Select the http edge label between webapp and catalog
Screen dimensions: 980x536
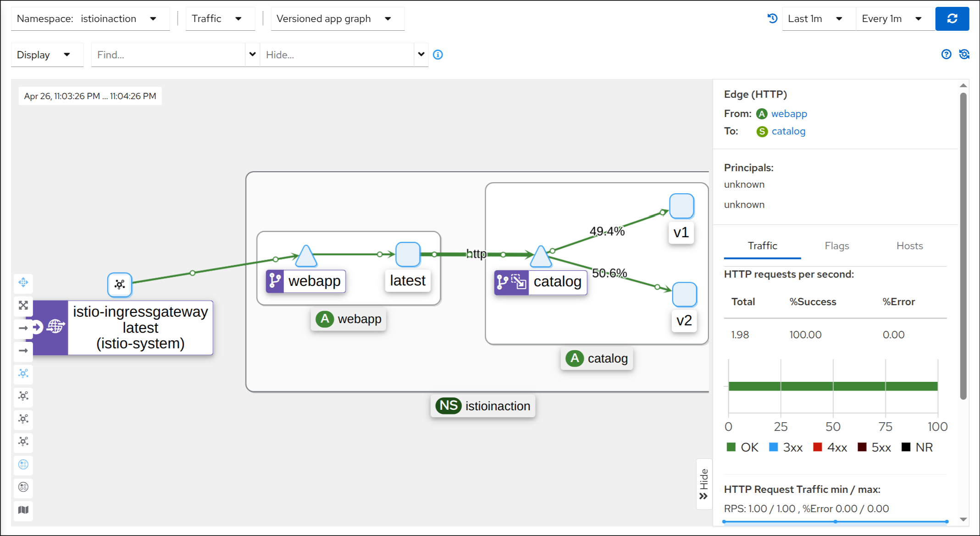pos(476,254)
